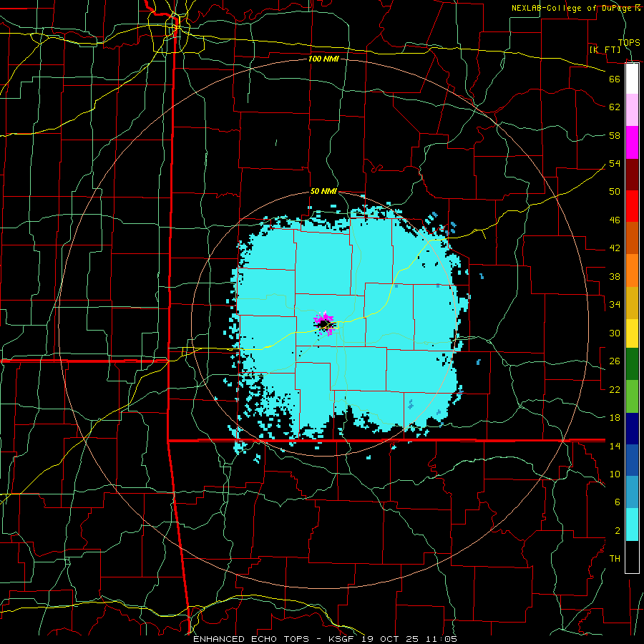644x644 pixels.
Task: Click the 34 legend value
Action: pyautogui.click(x=615, y=305)
